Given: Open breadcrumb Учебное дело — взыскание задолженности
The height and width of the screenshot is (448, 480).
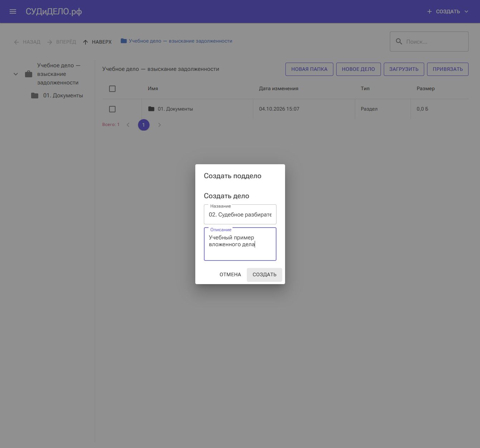Looking at the screenshot, I should point(177,41).
